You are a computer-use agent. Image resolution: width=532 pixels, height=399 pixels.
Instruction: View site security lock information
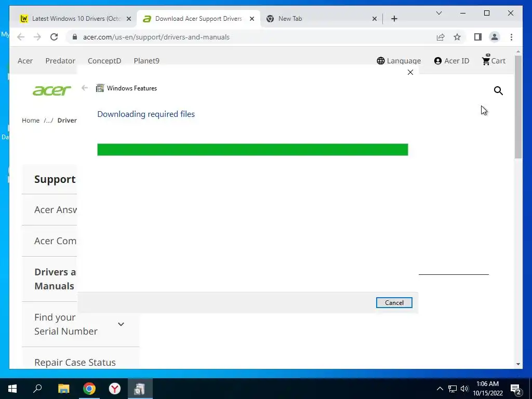tap(75, 37)
